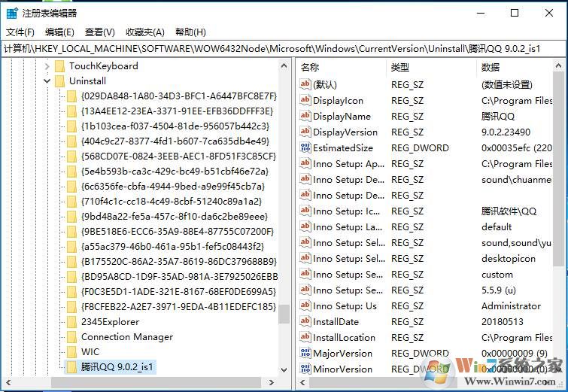Click folder icon of {568CD07E-0824-3EEB...} key
Viewport: 568px width, 392px height.
71,156
